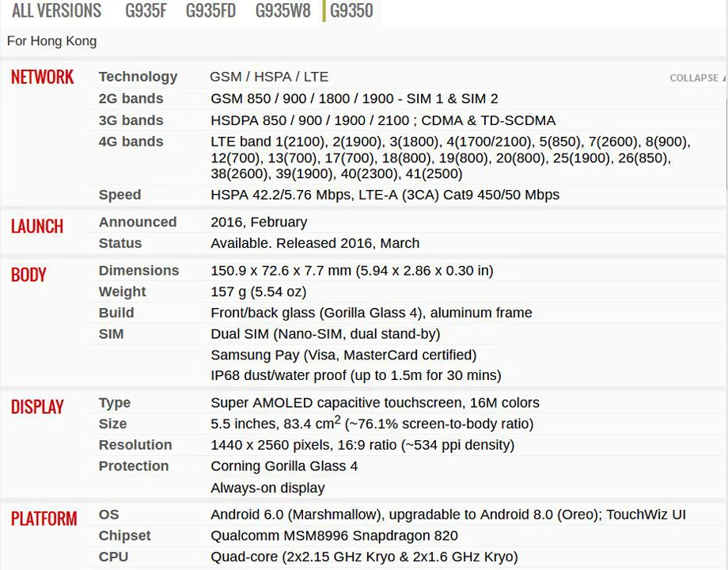
Task: Open the BODY section heading
Action: coord(28,275)
